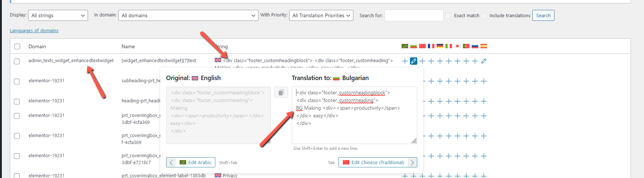Screen dimensions: 644x178
Task: Open the Display 'All strings' dropdown
Action: tap(58, 15)
